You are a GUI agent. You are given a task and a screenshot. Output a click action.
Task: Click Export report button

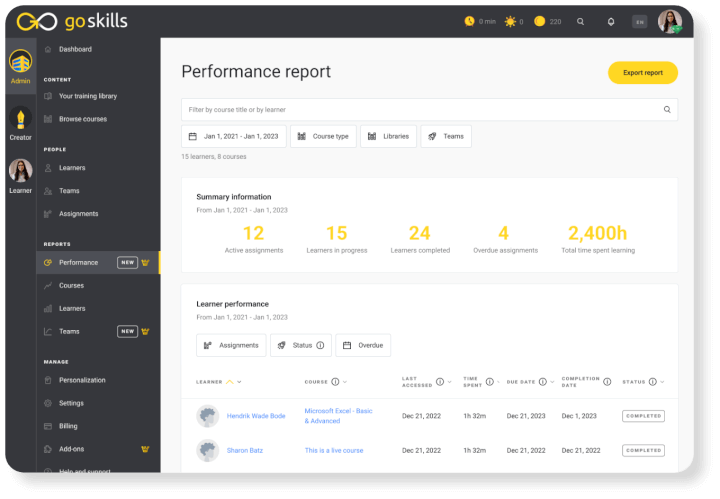point(643,73)
